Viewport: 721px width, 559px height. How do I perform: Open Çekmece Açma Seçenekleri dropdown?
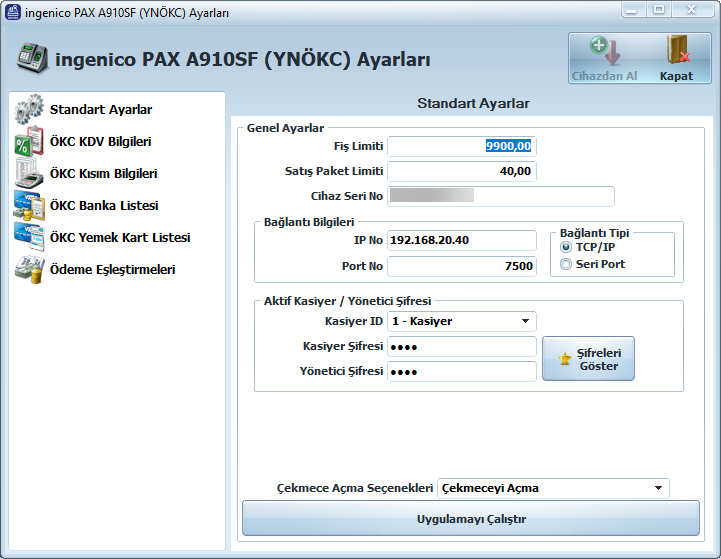pos(658,488)
